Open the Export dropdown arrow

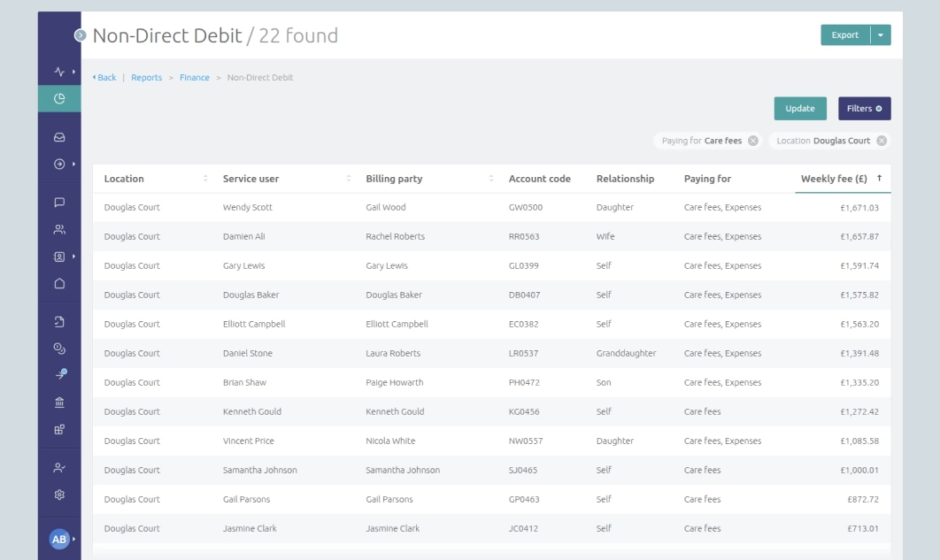pyautogui.click(x=879, y=34)
